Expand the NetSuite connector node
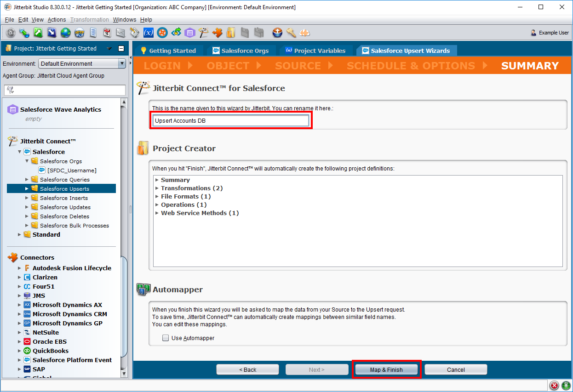Image resolution: width=573 pixels, height=392 pixels. [x=19, y=332]
